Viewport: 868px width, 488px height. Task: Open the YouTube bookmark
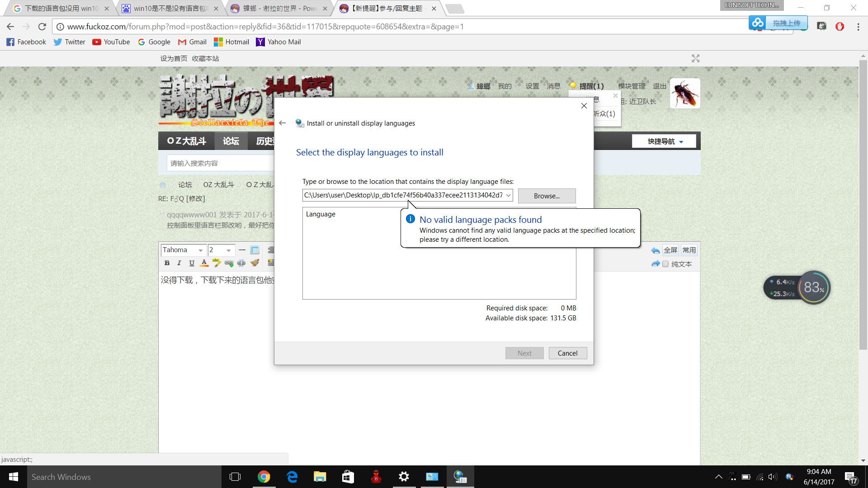111,42
